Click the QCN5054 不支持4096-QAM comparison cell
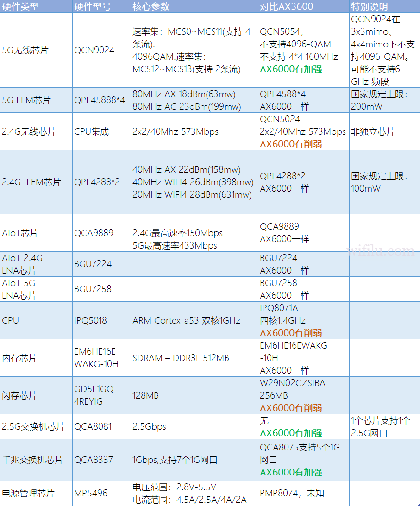Screen dimensions: 420x506 tap(304, 50)
